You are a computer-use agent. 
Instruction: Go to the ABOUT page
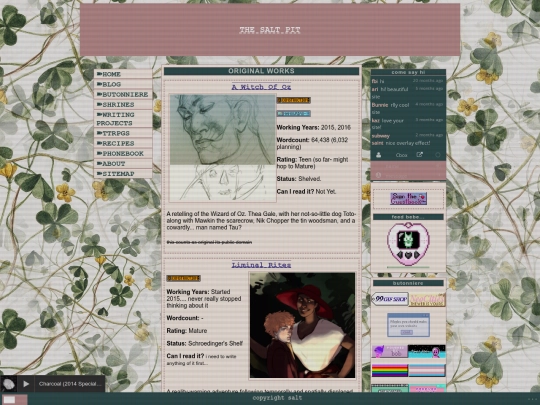123,164
